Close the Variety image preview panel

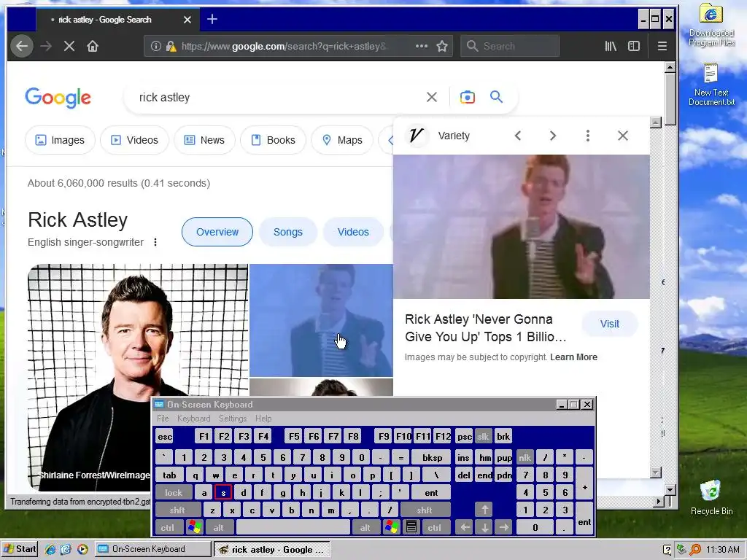623,136
